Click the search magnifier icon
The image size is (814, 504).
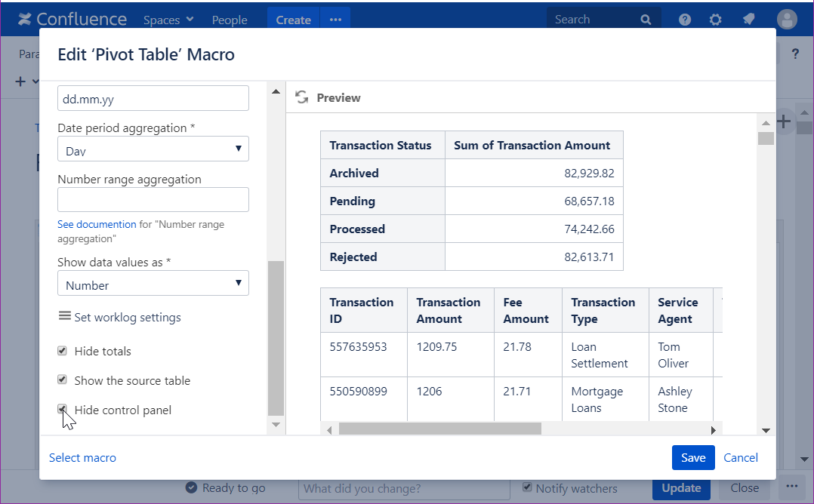(646, 20)
